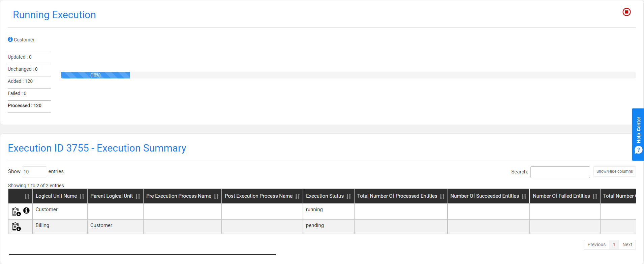Image resolution: width=644 pixels, height=264 pixels.
Task: Go to the Previous page
Action: tap(596, 244)
